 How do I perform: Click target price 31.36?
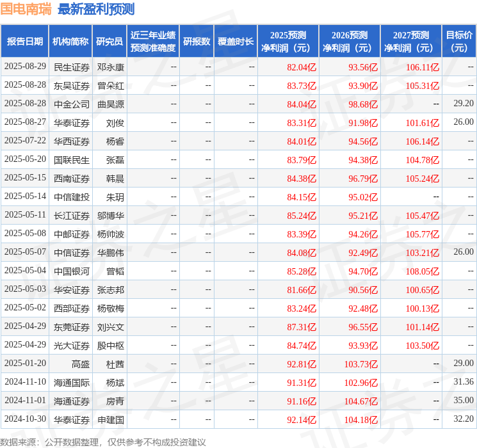(x=464, y=381)
